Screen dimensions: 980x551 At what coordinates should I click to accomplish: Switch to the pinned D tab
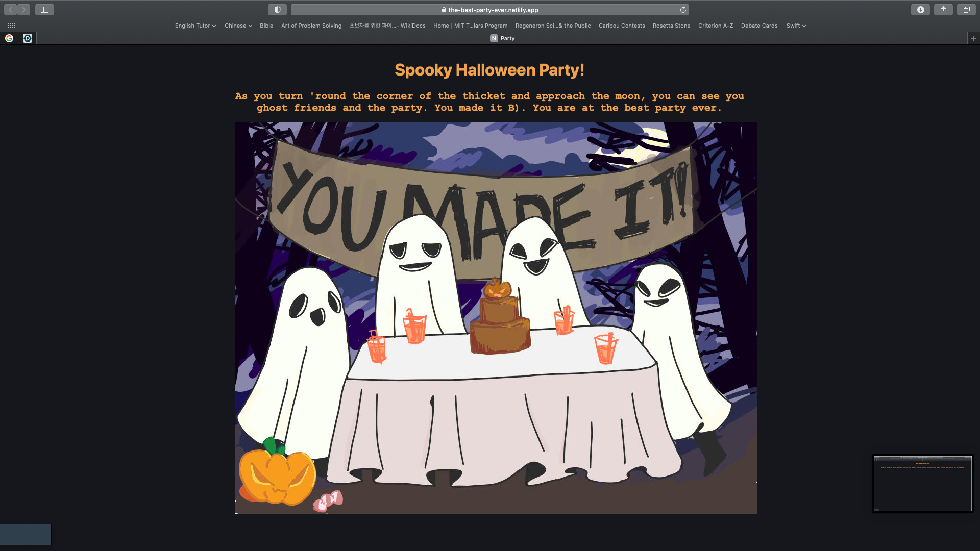point(28,38)
